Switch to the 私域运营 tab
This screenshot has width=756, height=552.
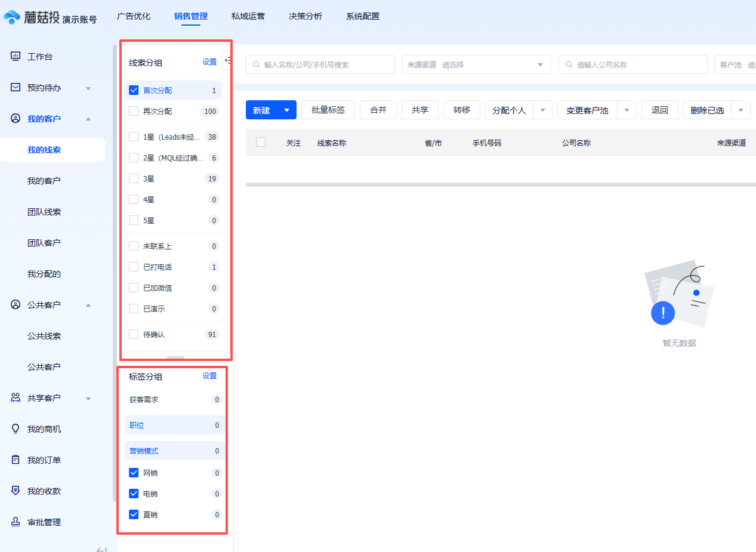coord(248,16)
